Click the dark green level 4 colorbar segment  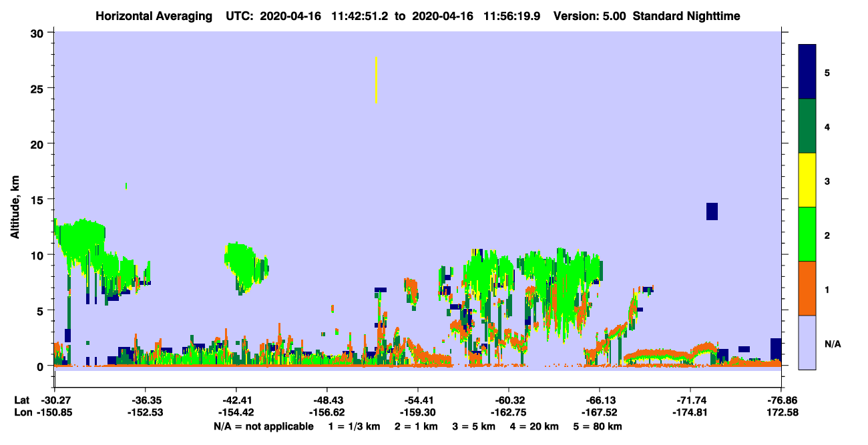coord(807,126)
